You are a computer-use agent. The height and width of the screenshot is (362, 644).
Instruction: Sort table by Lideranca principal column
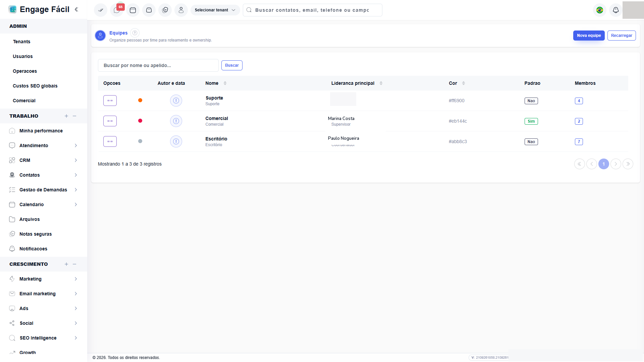point(381,83)
